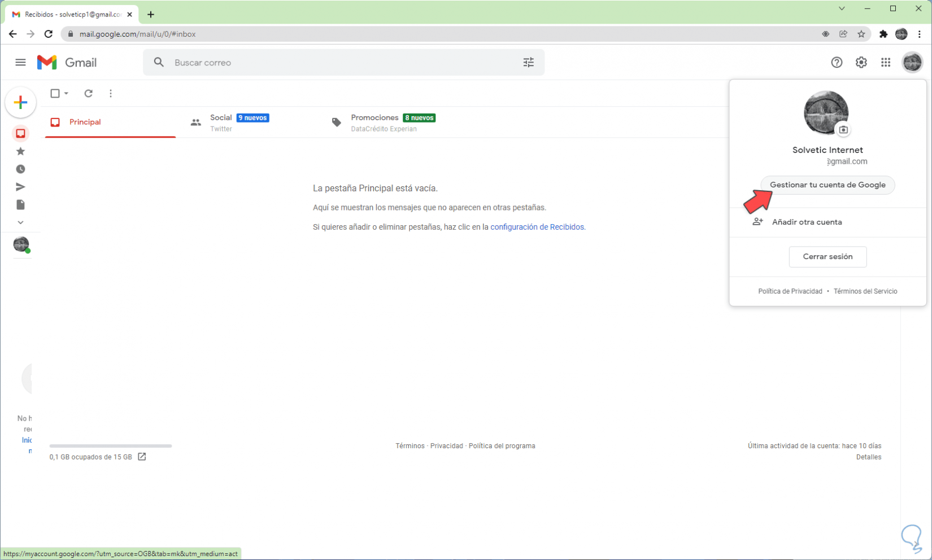Open Hangouts contact avatar in sidebar
The image size is (932, 560).
(21, 244)
